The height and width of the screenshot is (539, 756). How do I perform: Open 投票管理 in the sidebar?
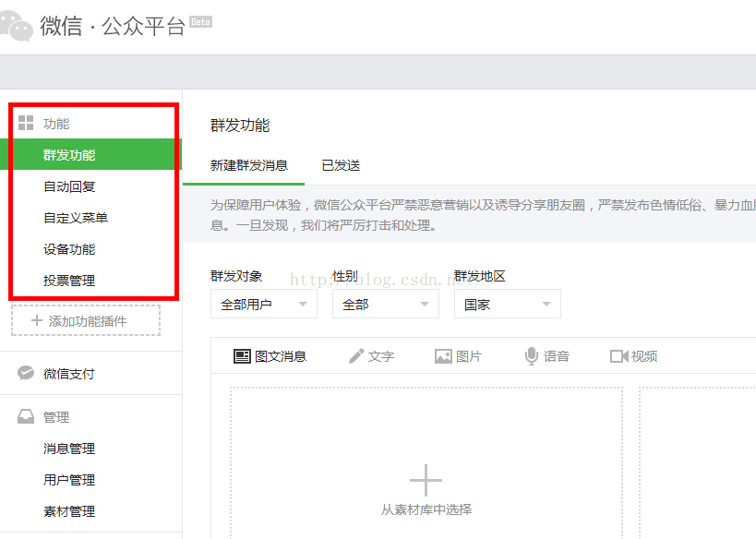69,281
